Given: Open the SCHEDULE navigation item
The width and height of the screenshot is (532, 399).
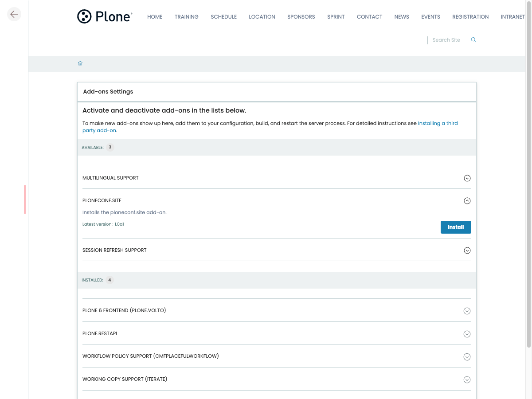Looking at the screenshot, I should pyautogui.click(x=223, y=17).
